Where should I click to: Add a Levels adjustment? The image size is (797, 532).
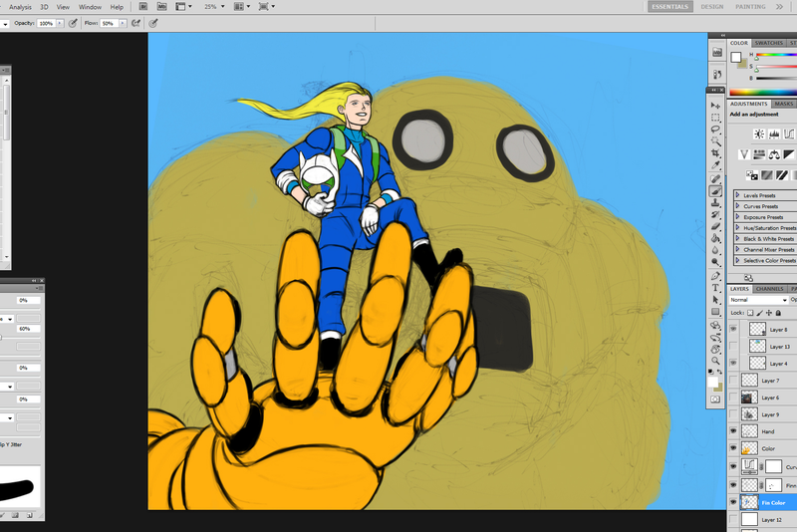point(774,134)
